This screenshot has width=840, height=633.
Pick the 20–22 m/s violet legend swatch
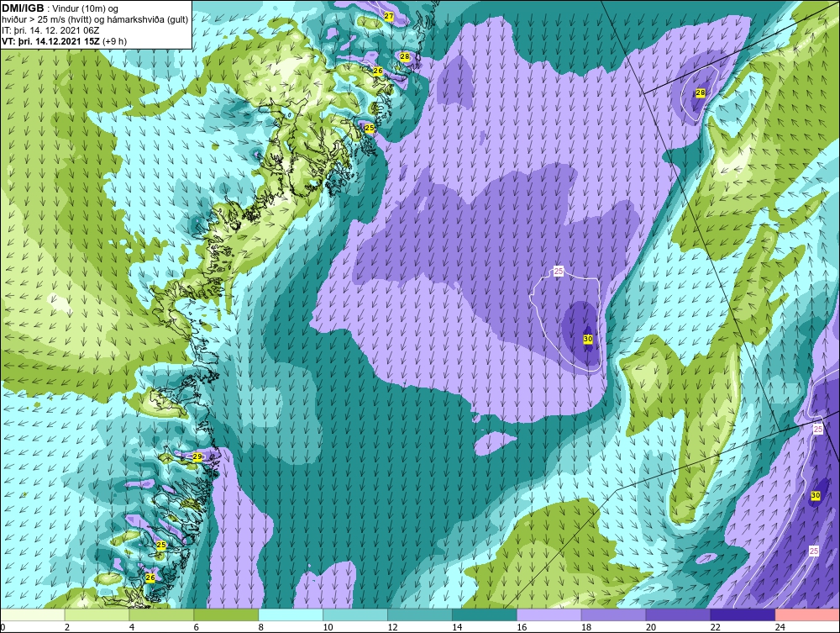[678, 615]
